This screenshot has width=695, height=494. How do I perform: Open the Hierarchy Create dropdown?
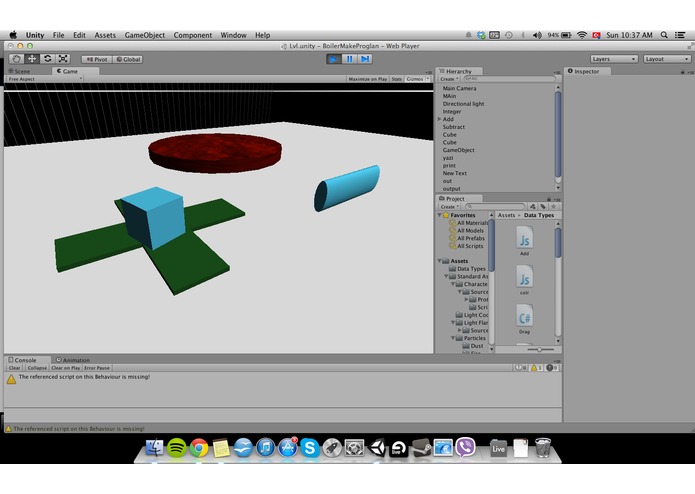click(x=449, y=79)
